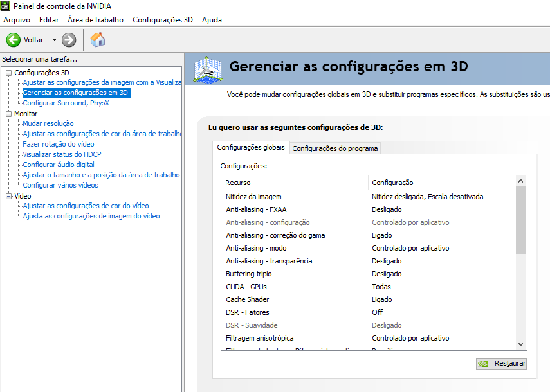This screenshot has width=550, height=392.
Task: Open the Arquivo menu
Action: point(17,20)
